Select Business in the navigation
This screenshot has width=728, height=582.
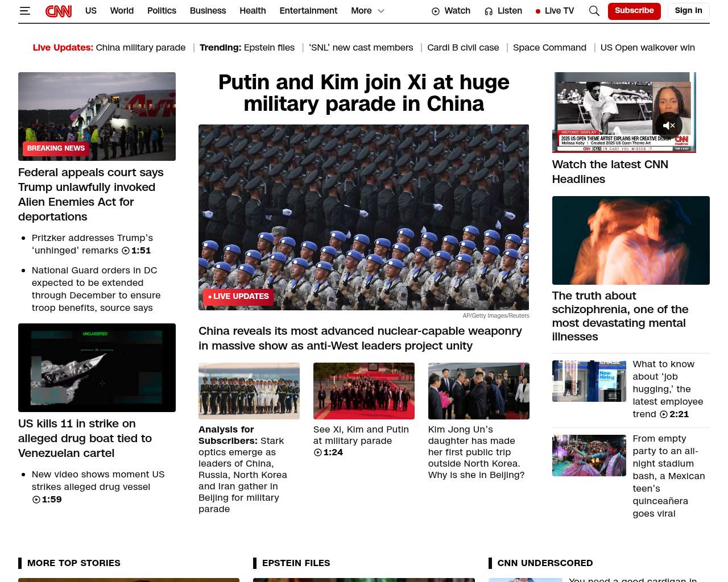(x=208, y=11)
